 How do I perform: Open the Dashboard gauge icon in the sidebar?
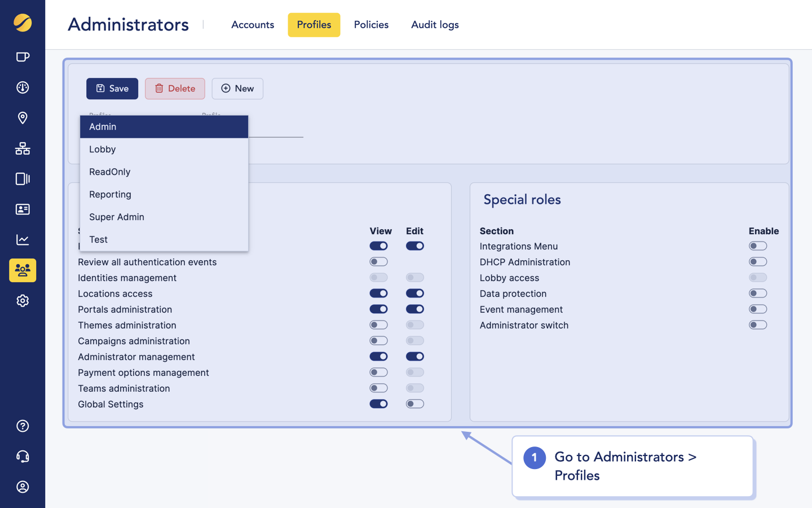pyautogui.click(x=23, y=87)
